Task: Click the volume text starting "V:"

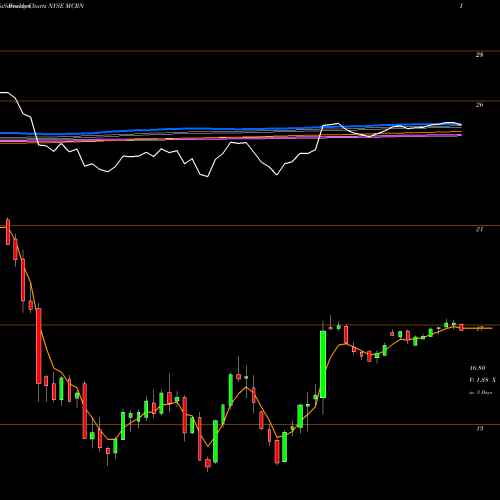Action: [x=482, y=380]
